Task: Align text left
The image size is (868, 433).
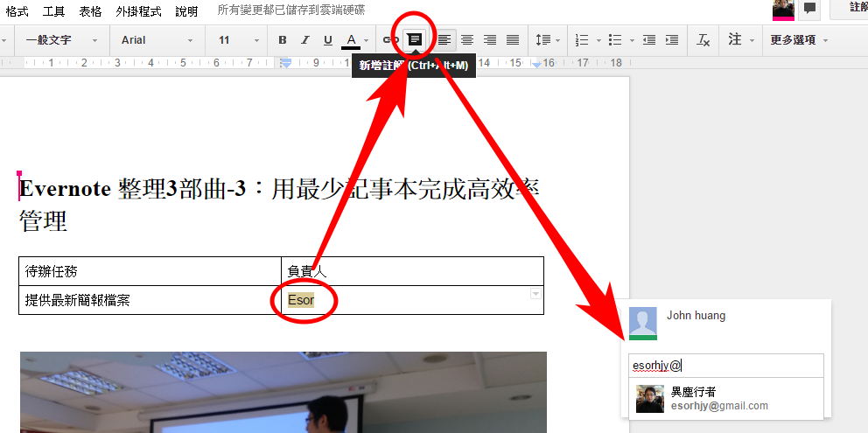Action: (x=444, y=40)
